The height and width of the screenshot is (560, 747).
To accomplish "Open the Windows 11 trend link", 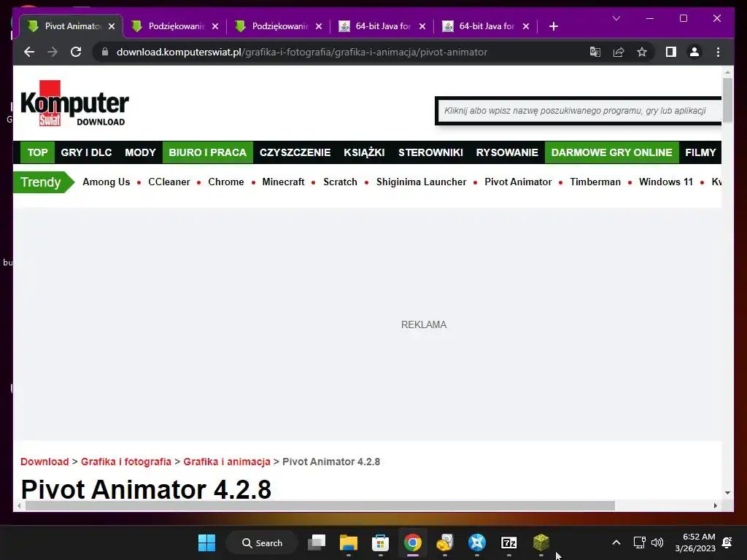I will coord(665,182).
